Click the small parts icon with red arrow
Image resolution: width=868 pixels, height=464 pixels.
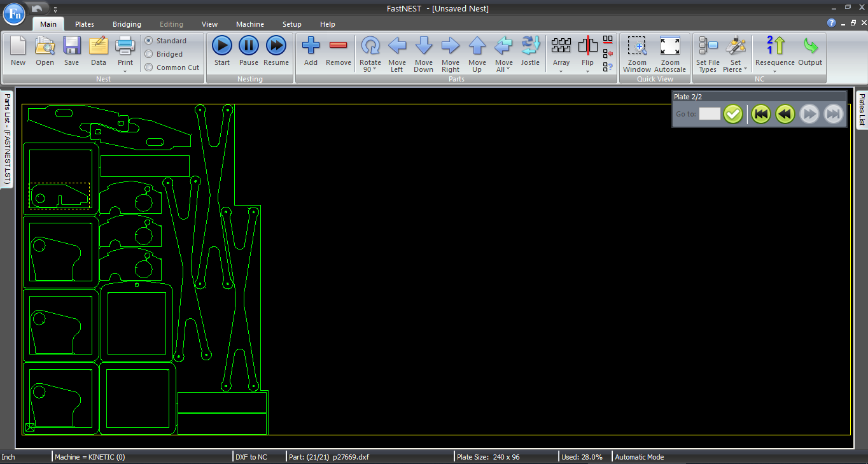pyautogui.click(x=608, y=53)
